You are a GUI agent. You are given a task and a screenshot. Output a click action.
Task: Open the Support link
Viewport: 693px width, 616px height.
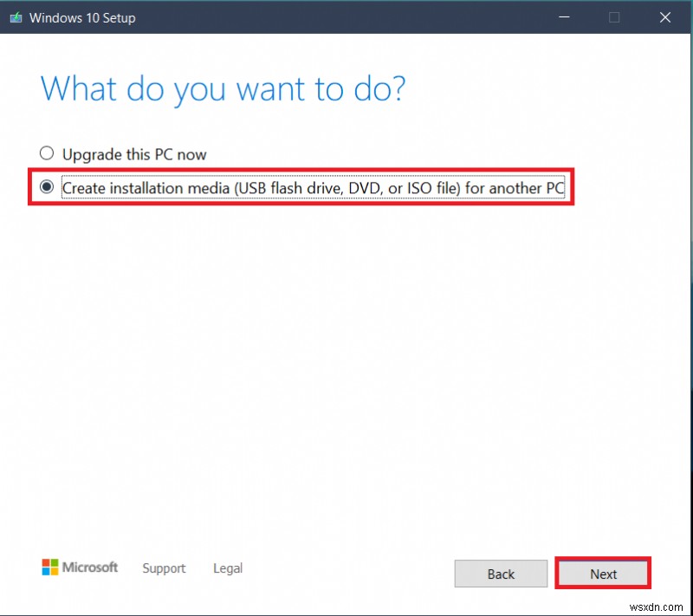click(164, 569)
